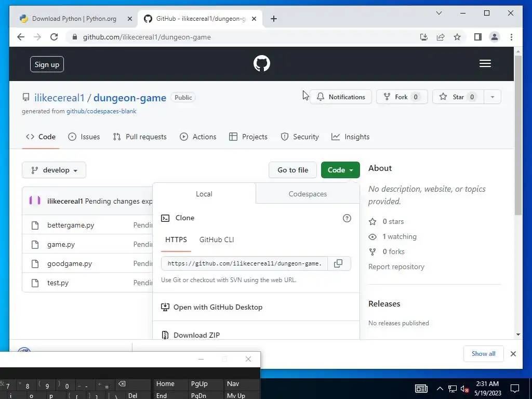532x399 pixels.
Task: Click the 0 stars link
Action: pyautogui.click(x=393, y=221)
